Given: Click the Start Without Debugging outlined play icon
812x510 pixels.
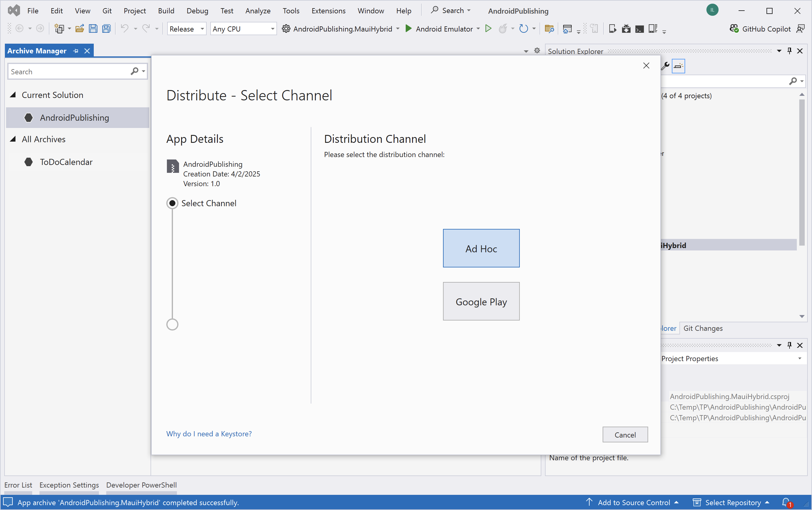Looking at the screenshot, I should pos(488,29).
